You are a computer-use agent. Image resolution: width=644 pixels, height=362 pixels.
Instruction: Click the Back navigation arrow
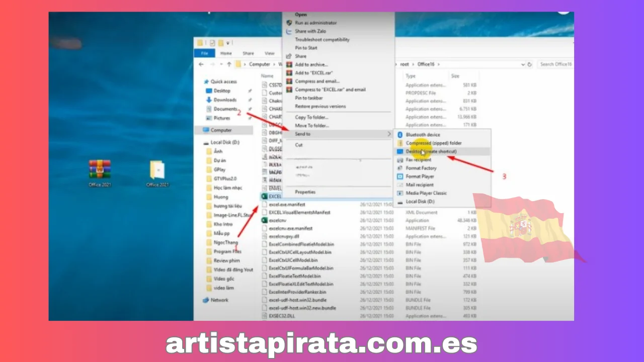click(x=201, y=64)
